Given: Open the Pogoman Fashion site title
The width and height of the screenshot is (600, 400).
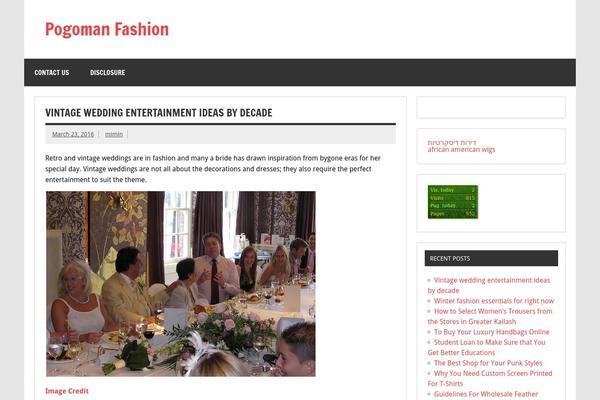Looking at the screenshot, I should pyautogui.click(x=107, y=29).
